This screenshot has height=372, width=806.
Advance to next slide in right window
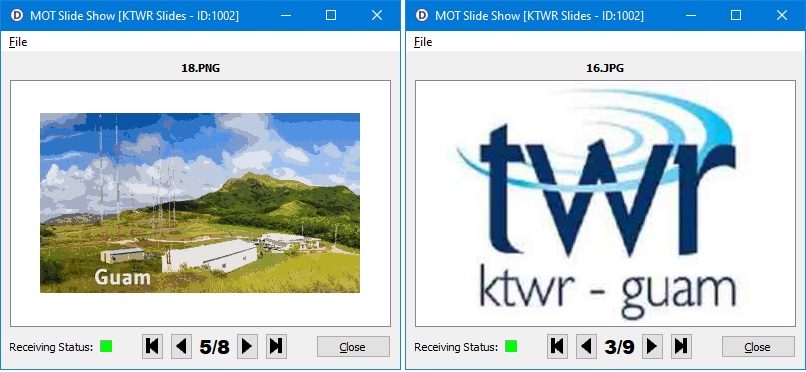pyautogui.click(x=652, y=347)
